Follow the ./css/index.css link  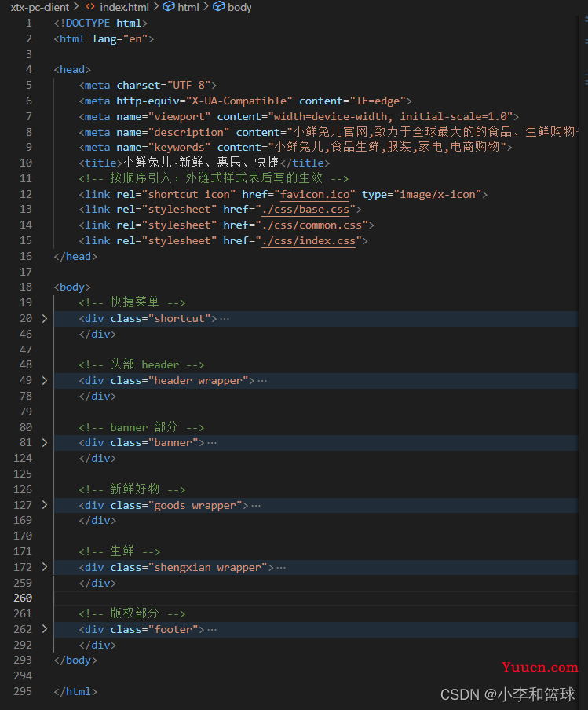309,240
